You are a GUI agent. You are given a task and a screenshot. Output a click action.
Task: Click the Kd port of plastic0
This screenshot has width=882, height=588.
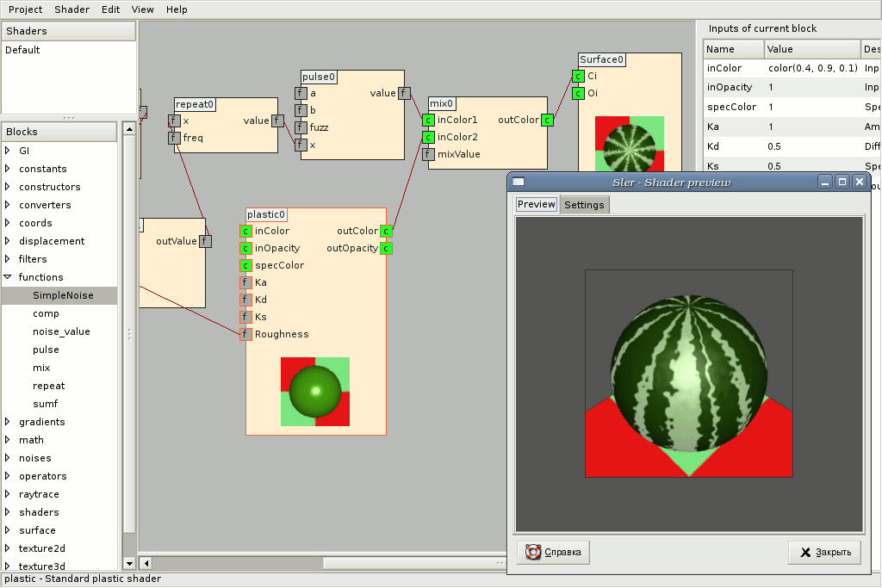(245, 300)
